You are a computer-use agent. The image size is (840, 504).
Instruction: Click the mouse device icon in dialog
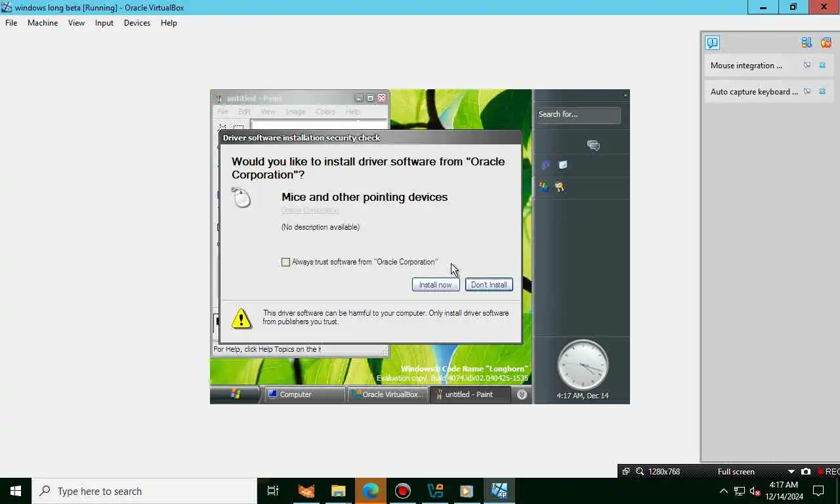click(241, 197)
